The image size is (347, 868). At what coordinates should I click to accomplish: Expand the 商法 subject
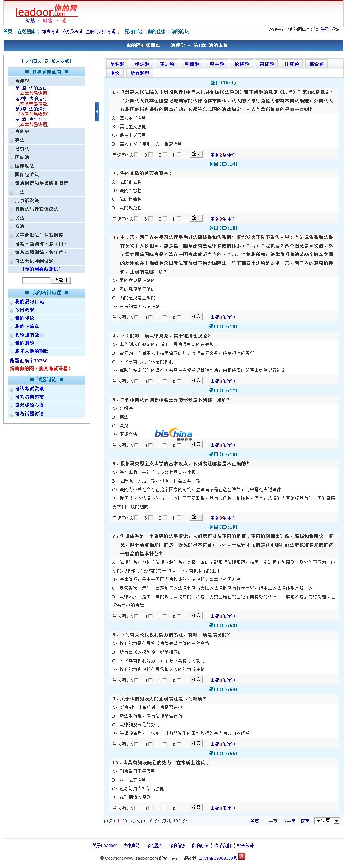[20, 226]
